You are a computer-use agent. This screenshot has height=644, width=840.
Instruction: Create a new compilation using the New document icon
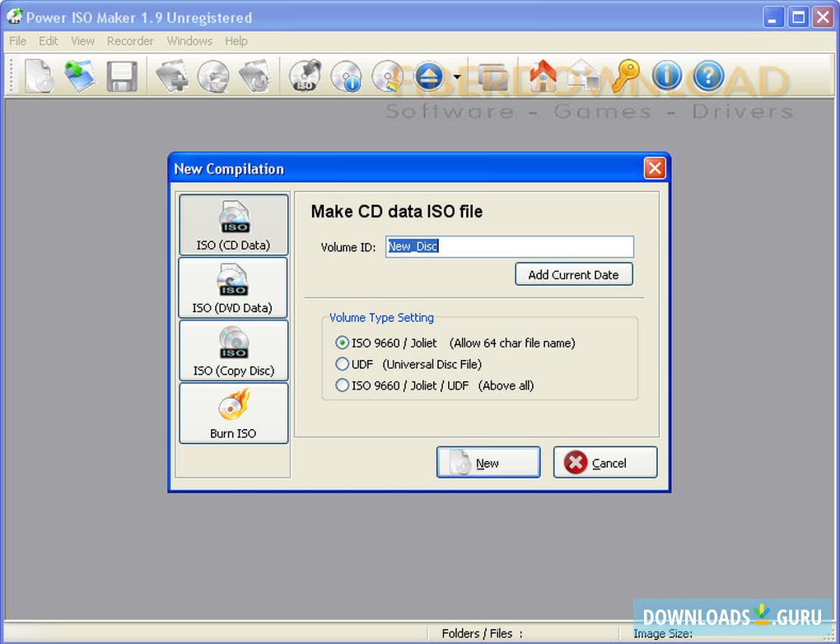pyautogui.click(x=39, y=75)
